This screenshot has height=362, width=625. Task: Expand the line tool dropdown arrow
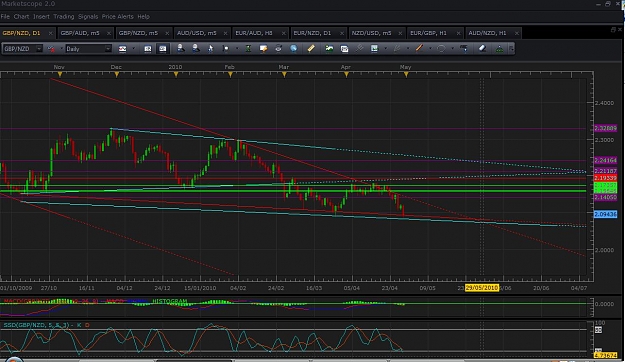pos(430,49)
